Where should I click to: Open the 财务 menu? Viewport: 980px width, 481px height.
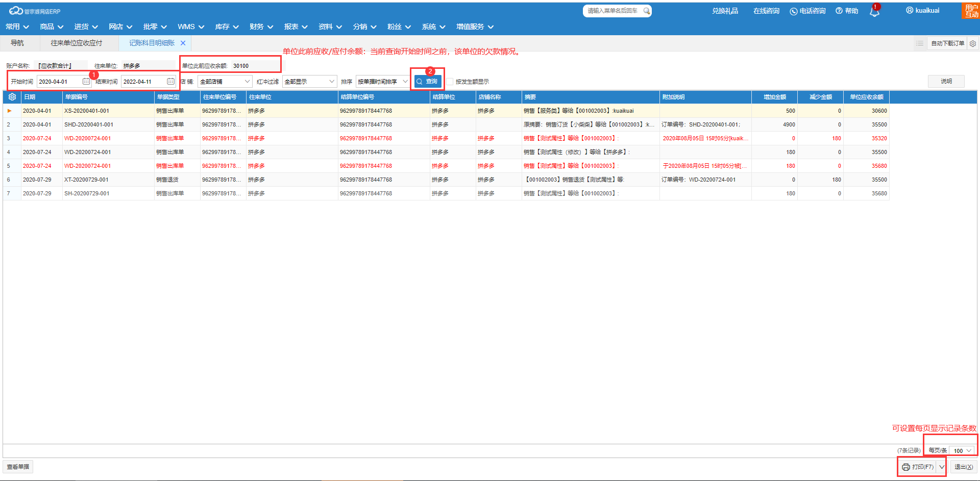(x=261, y=27)
